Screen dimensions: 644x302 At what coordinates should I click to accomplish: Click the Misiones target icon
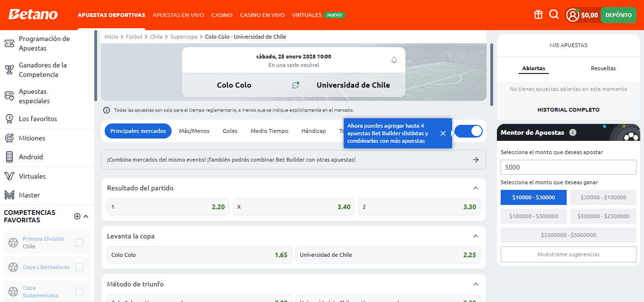[9, 138]
